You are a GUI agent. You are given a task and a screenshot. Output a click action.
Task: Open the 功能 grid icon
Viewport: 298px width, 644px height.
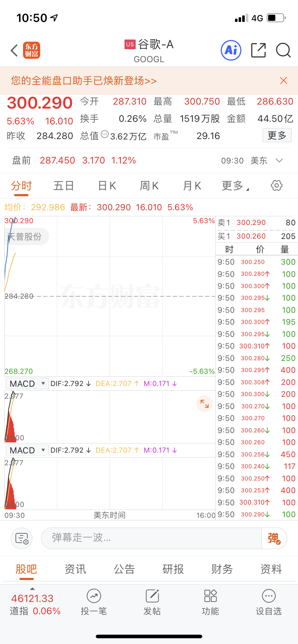211,596
